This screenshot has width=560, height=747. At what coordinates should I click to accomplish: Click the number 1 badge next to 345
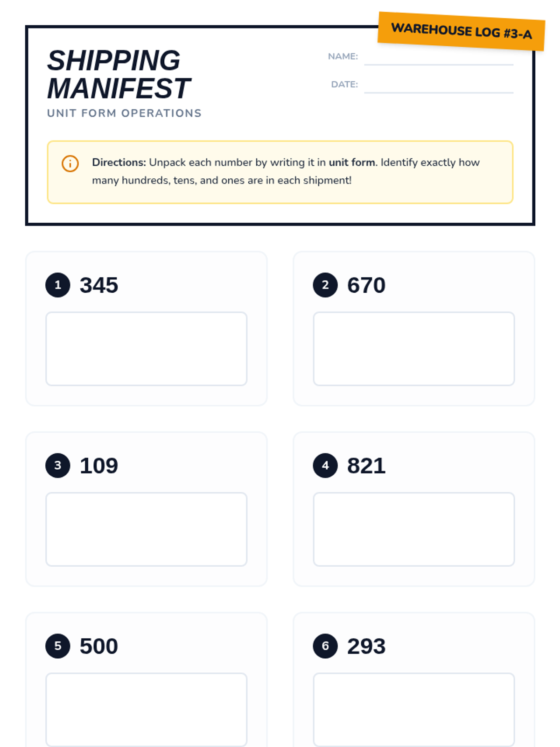tap(58, 285)
